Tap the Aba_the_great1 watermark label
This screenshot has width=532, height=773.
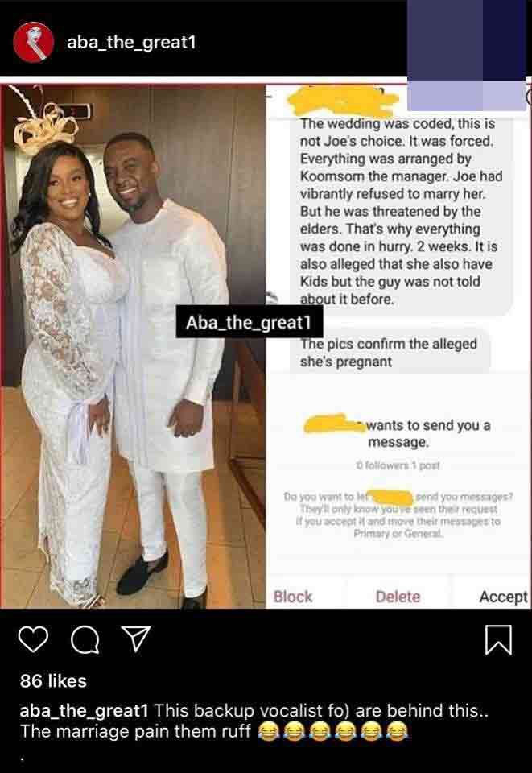click(x=250, y=322)
